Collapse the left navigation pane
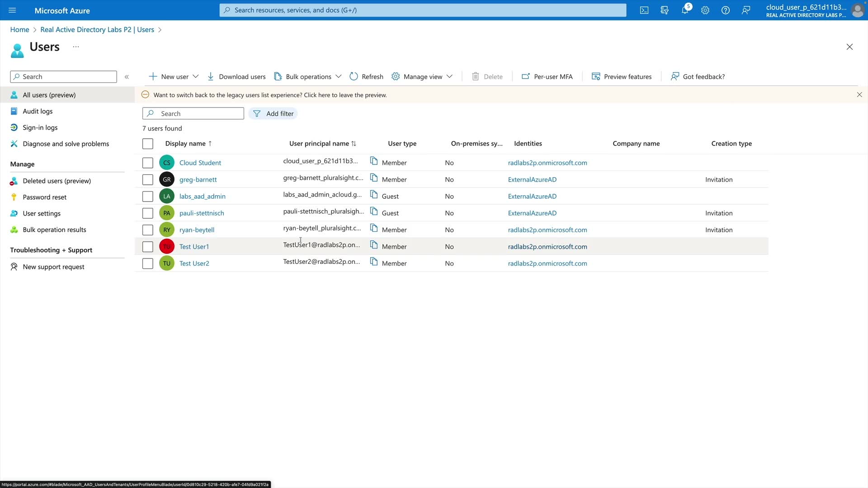Viewport: 868px width, 488px height. [127, 77]
